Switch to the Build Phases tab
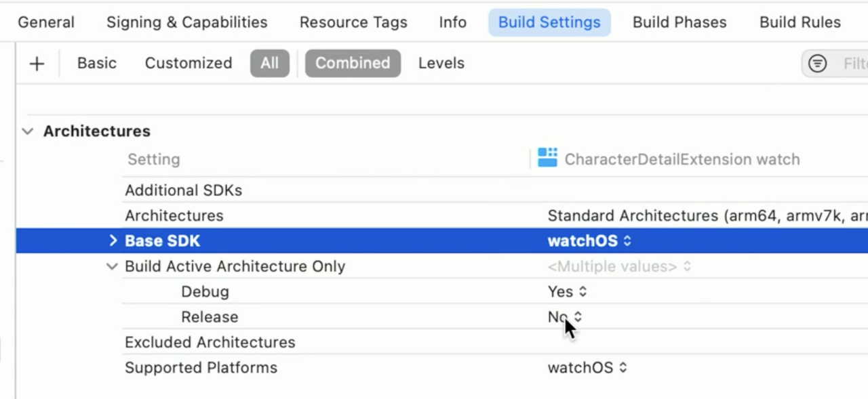 pyautogui.click(x=679, y=22)
